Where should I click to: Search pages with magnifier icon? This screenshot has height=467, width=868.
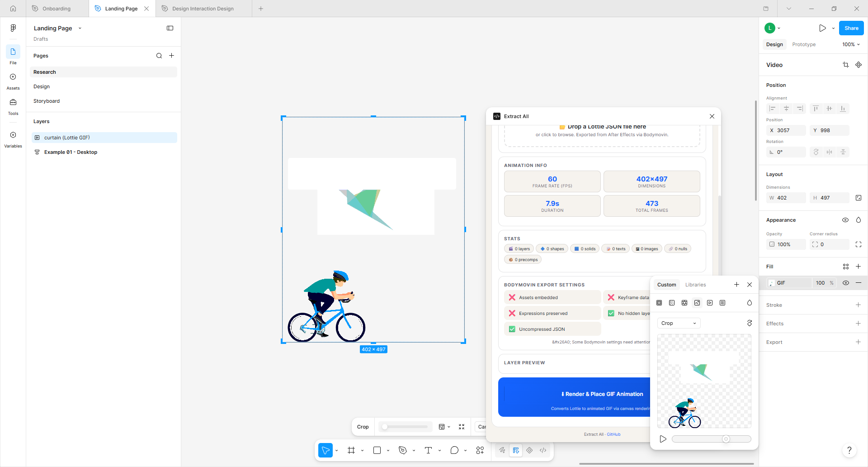[x=159, y=56]
